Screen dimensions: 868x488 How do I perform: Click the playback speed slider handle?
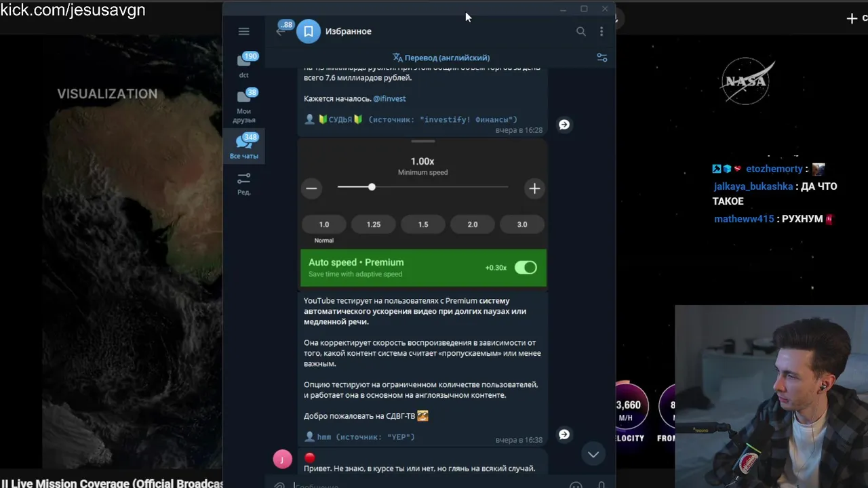click(x=372, y=186)
